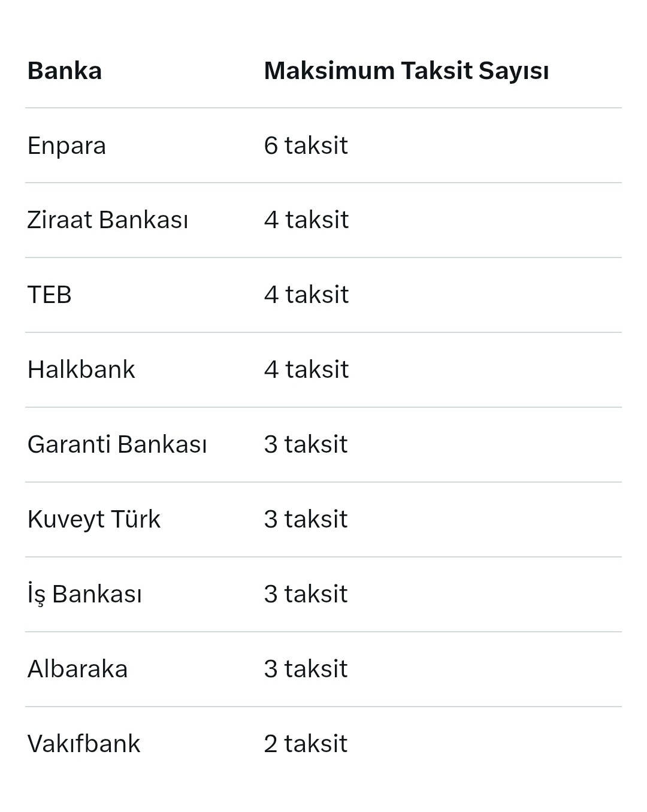The image size is (647, 812).
Task: Click the 6 taksit value for Enpara
Action: click(306, 146)
